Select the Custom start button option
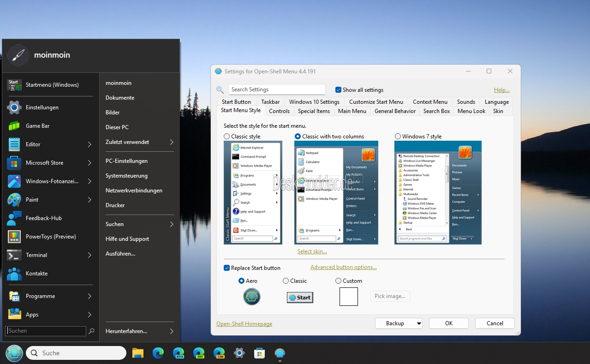Image resolution: width=590 pixels, height=364 pixels. click(338, 281)
